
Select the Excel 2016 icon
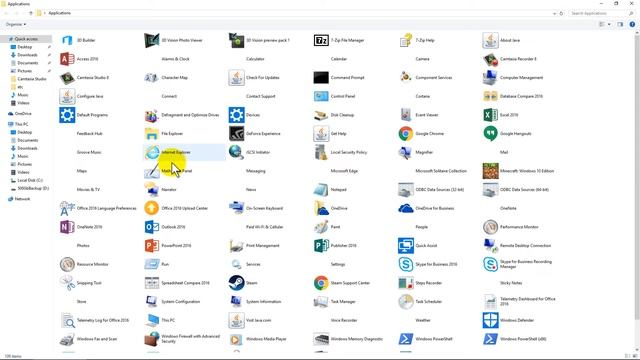(490, 115)
